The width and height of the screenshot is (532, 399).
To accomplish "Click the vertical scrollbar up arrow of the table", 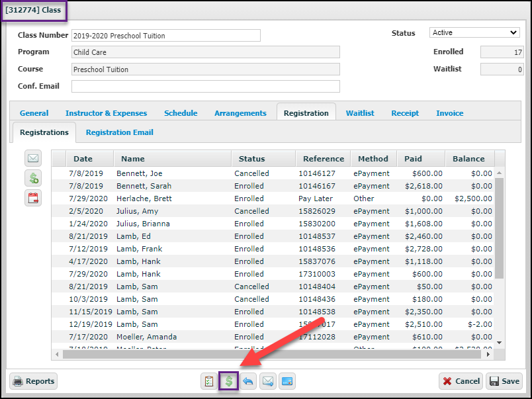I will coord(499,173).
